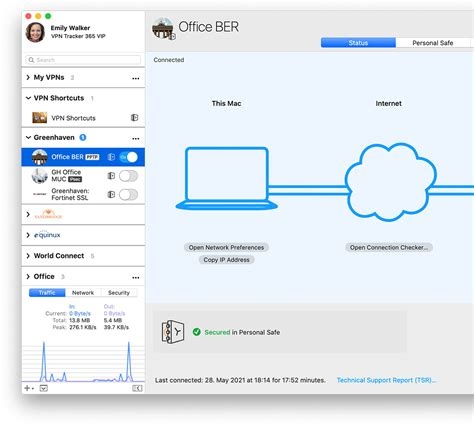
Task: Open the Office group more options menu
Action: tap(136, 277)
